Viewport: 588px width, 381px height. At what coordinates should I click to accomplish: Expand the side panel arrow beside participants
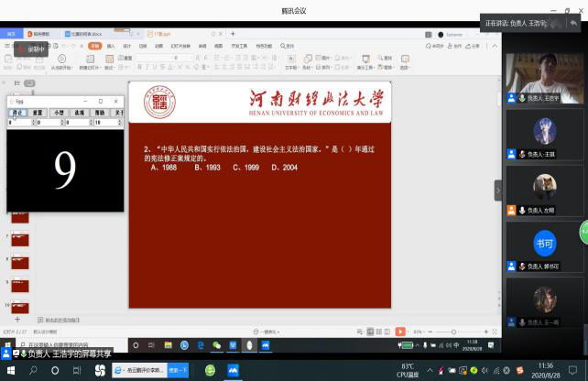pyautogui.click(x=497, y=190)
